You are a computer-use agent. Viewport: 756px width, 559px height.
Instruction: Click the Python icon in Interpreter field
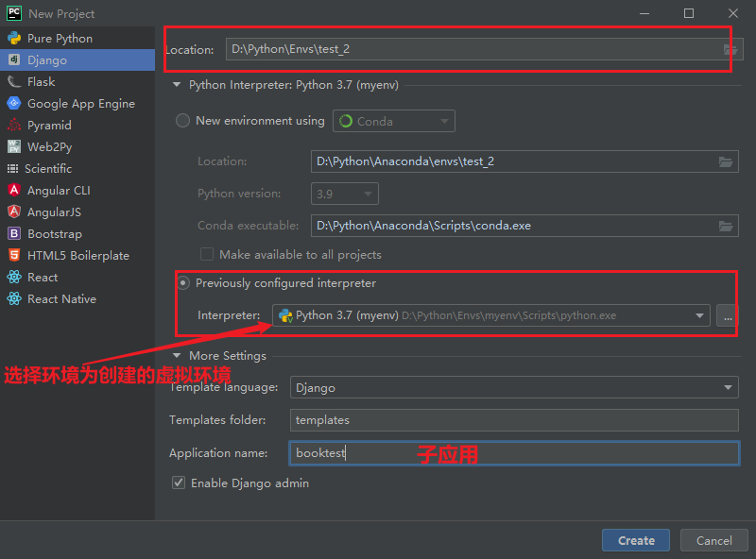[x=285, y=315]
